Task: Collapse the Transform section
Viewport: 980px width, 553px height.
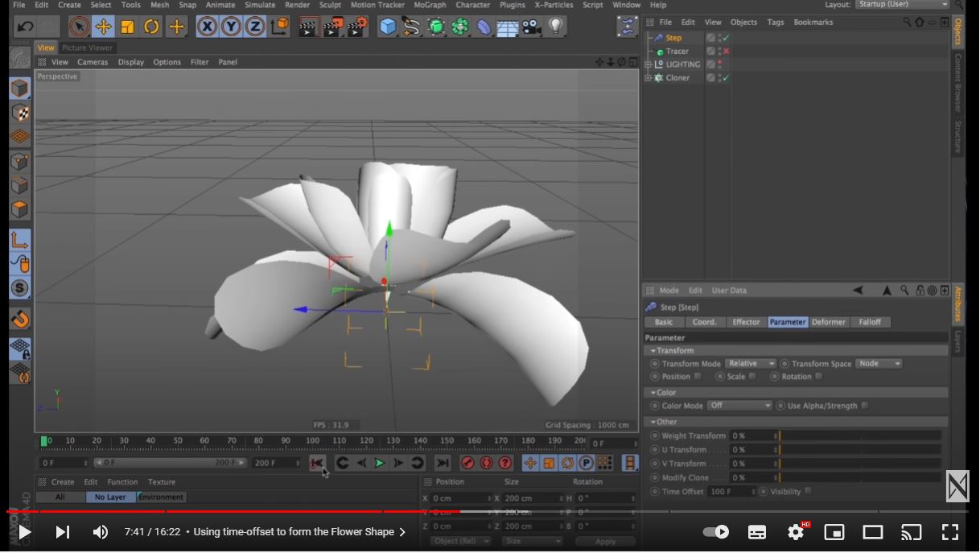Action: (x=653, y=351)
